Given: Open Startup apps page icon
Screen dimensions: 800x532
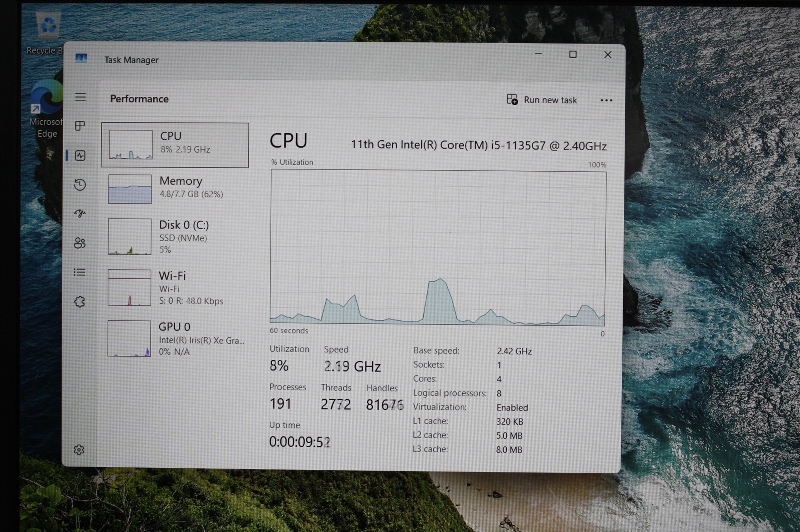Looking at the screenshot, I should 80,214.
